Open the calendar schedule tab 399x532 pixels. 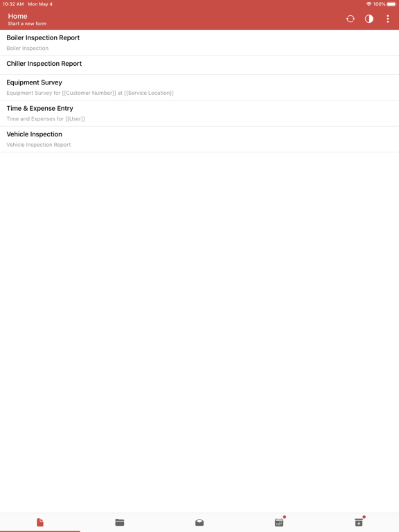(x=279, y=522)
